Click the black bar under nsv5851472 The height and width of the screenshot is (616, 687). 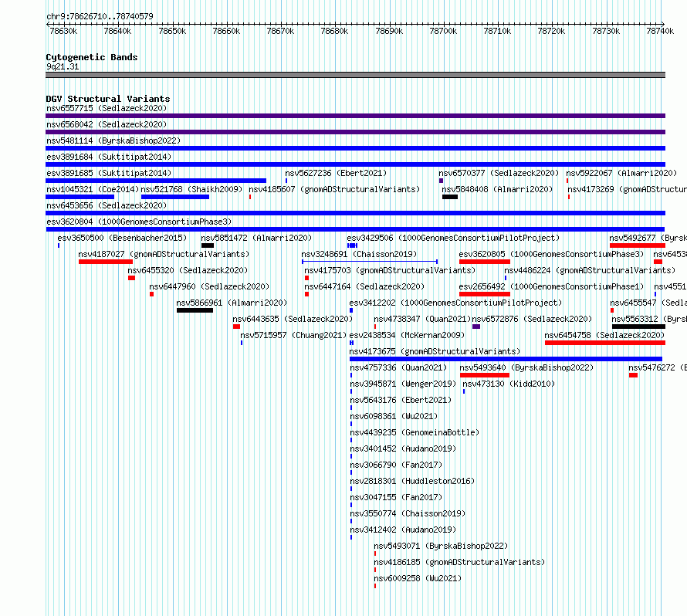point(208,245)
